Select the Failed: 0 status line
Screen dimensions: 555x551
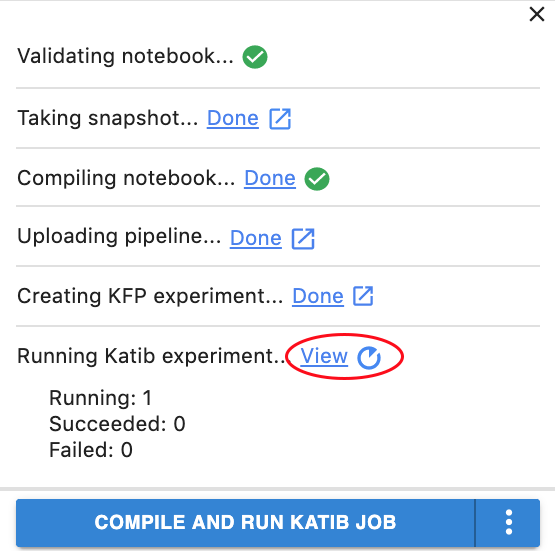[x=91, y=450]
